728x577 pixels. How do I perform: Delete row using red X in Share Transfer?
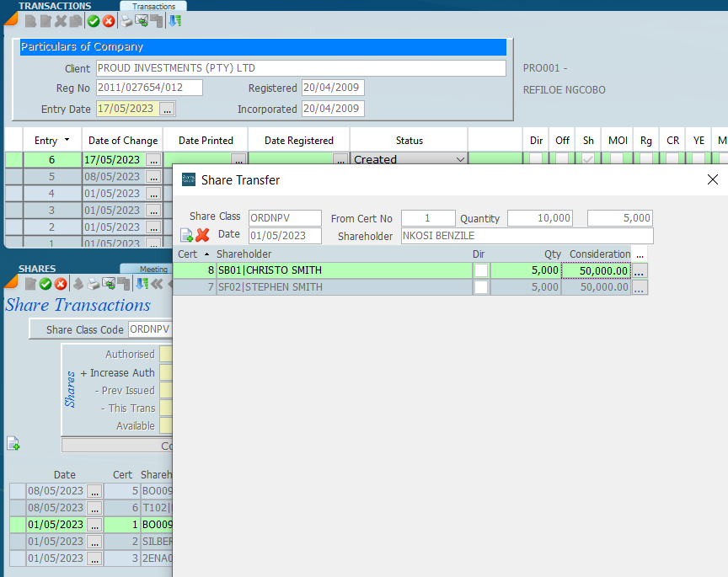pyautogui.click(x=203, y=236)
